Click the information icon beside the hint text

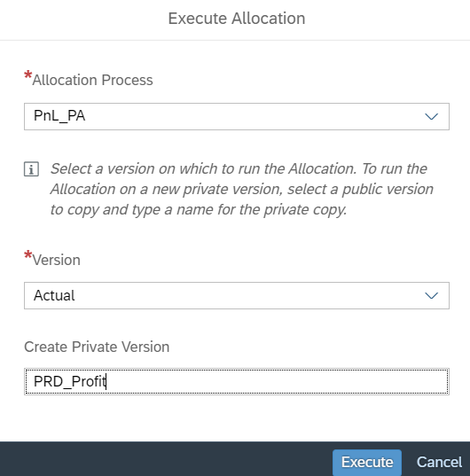31,169
